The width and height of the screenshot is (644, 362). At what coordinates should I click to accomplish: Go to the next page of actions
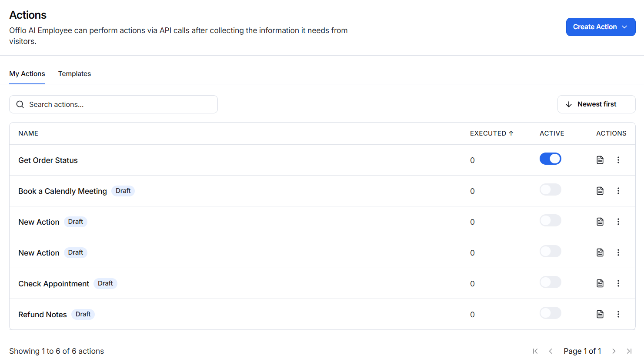[614, 351]
